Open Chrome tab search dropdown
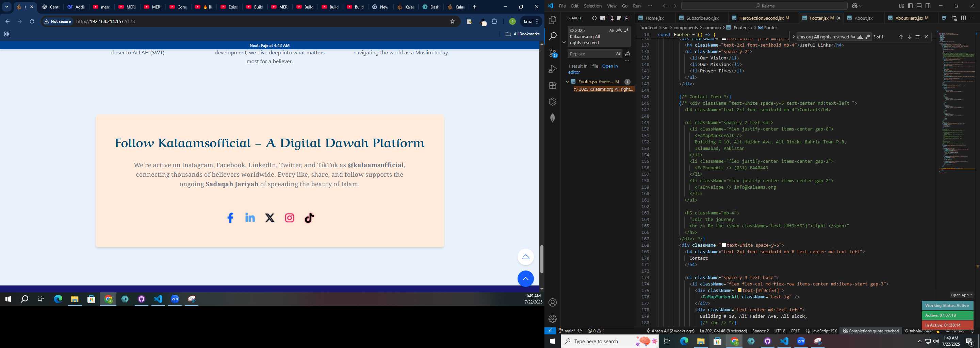Screen dimensions: 980x348 (x=7, y=7)
